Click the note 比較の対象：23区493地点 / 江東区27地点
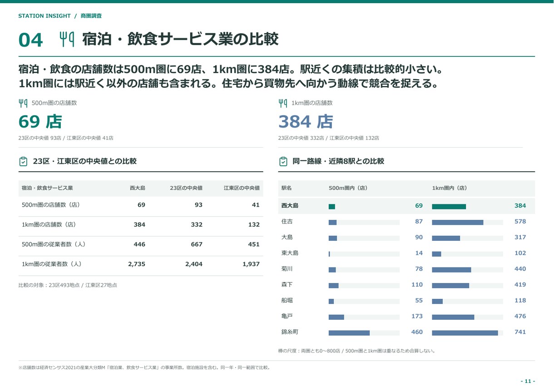Image resolution: width=554 pixels, height=392 pixels. pos(68,285)
